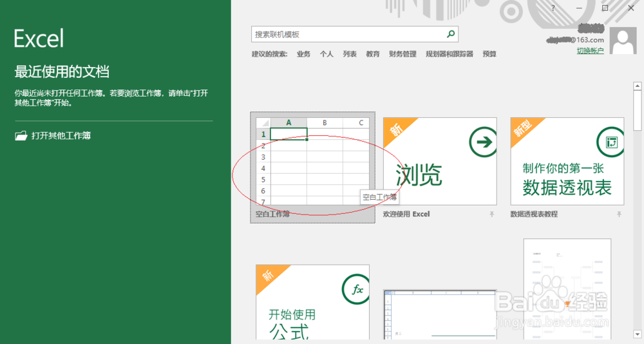Select suggested search 列表
Viewport: 644px width, 344px height.
(x=350, y=54)
